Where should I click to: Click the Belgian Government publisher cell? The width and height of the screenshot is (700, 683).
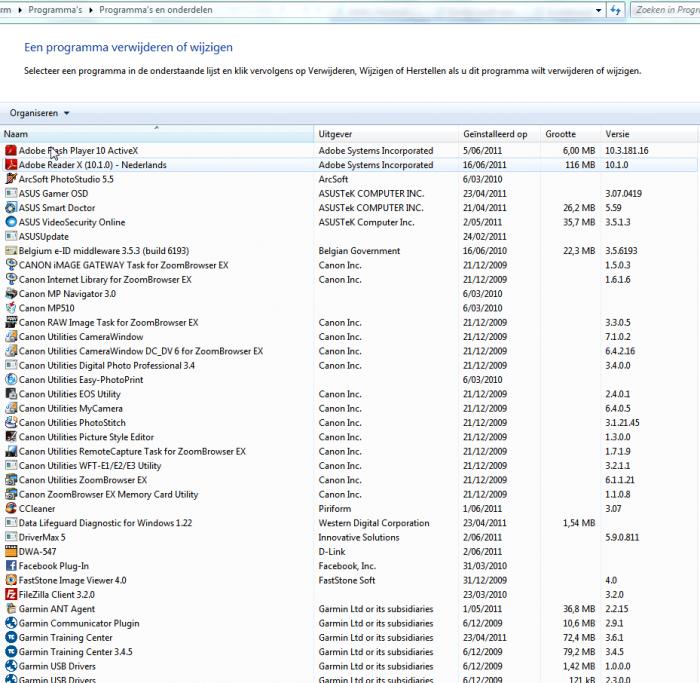click(x=359, y=250)
